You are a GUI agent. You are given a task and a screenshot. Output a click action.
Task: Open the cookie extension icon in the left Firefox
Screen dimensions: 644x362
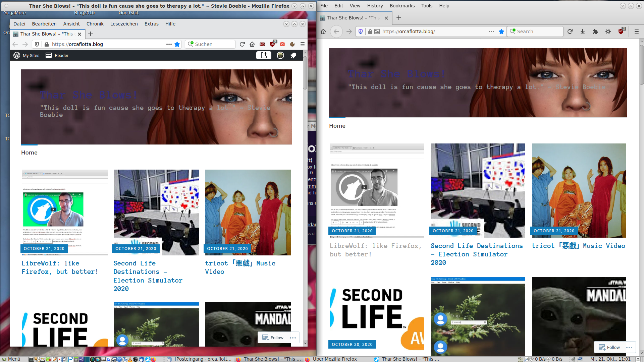point(292,44)
